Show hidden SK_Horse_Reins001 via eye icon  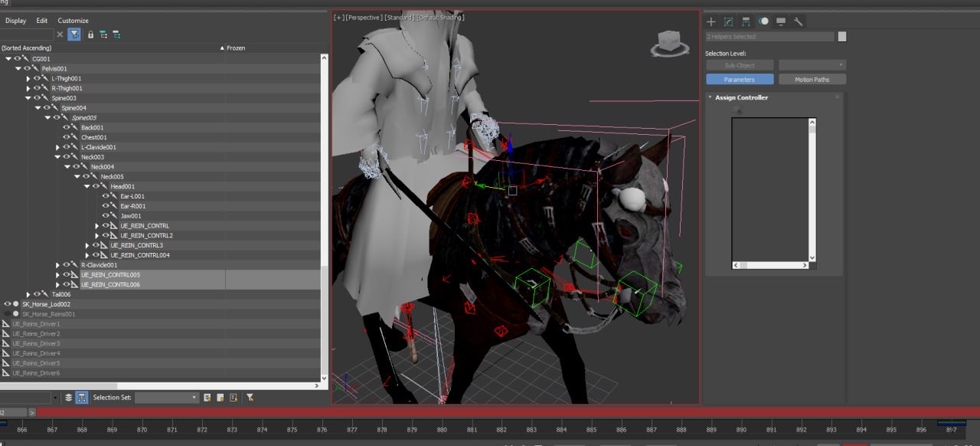point(8,314)
